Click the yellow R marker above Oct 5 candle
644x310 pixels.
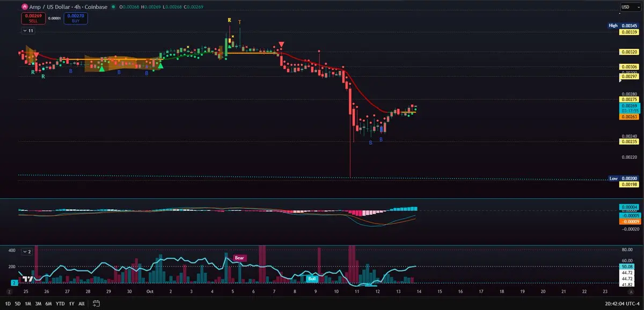[x=229, y=20]
